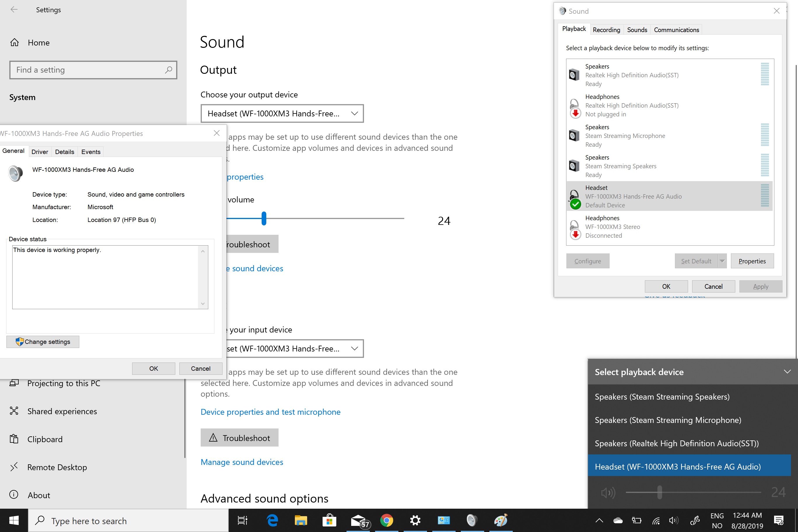Image resolution: width=798 pixels, height=532 pixels.
Task: Switch to the Communications tab
Action: tap(676, 30)
